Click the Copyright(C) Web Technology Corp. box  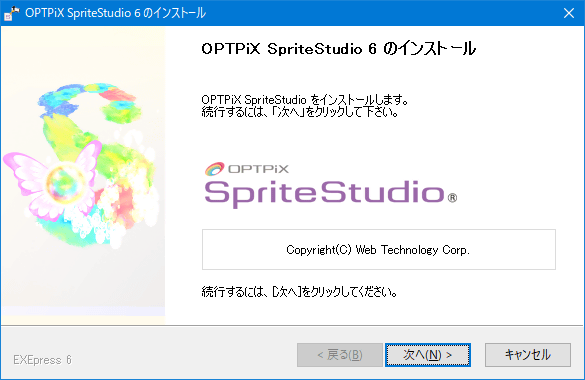tap(379, 249)
